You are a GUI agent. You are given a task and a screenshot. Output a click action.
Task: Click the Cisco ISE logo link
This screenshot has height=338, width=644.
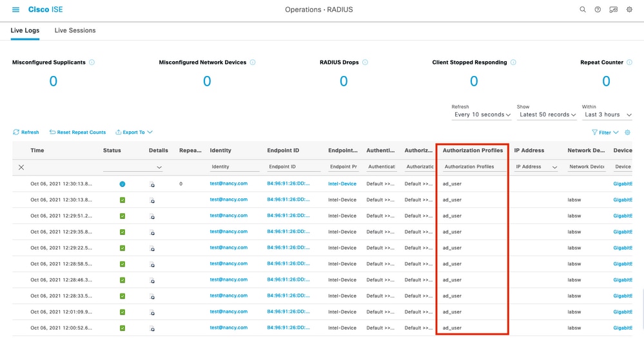[46, 10]
